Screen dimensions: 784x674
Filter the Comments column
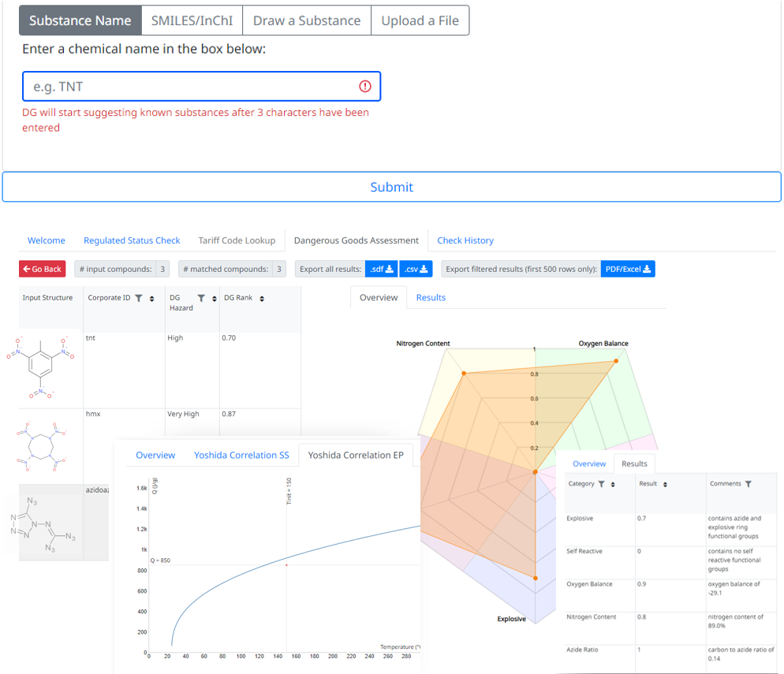(749, 484)
